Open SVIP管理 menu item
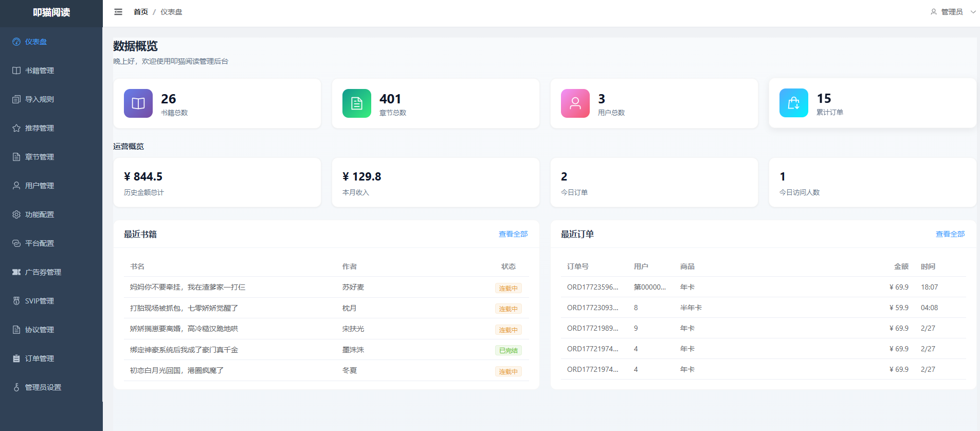 51,301
